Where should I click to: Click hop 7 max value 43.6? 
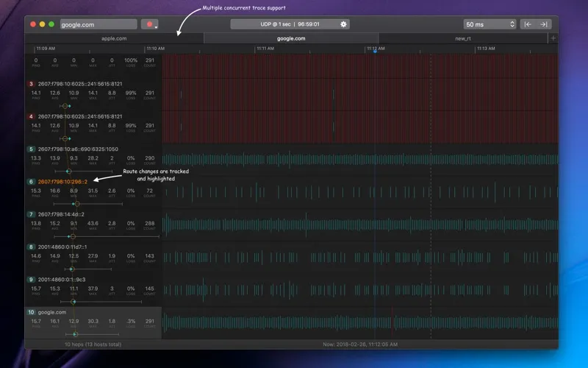click(93, 224)
